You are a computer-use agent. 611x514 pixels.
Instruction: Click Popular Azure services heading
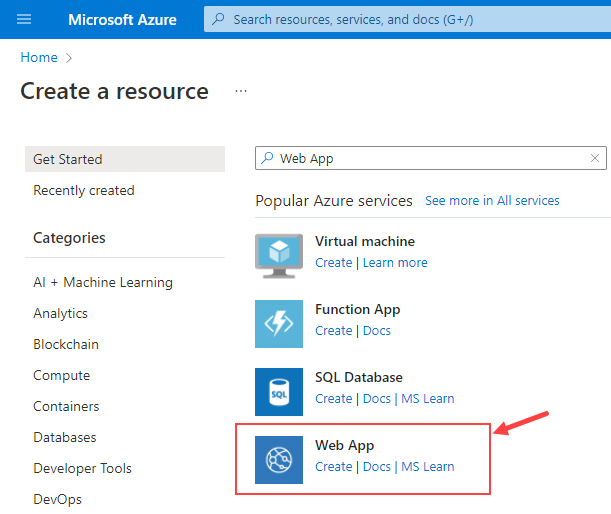click(x=334, y=201)
